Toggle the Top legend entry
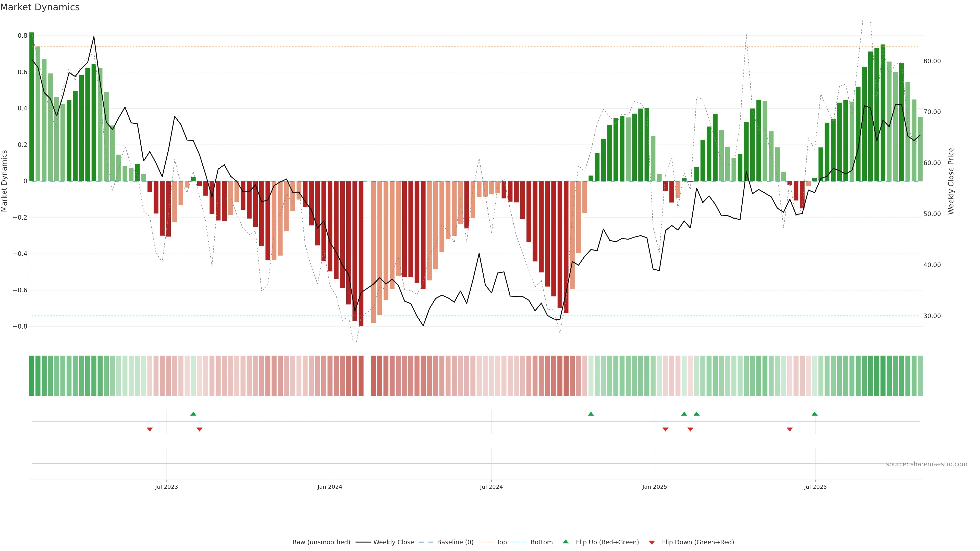Screen dimensions: 980x551 pos(501,542)
